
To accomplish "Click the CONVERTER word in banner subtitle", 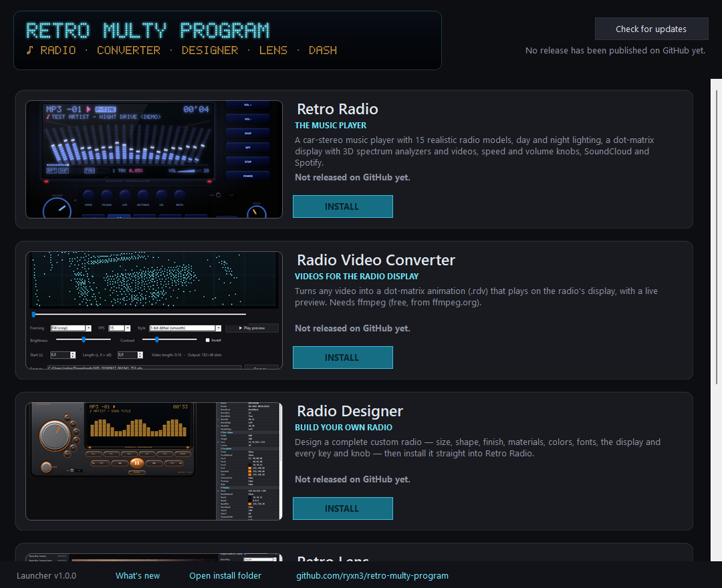I will coord(128,50).
